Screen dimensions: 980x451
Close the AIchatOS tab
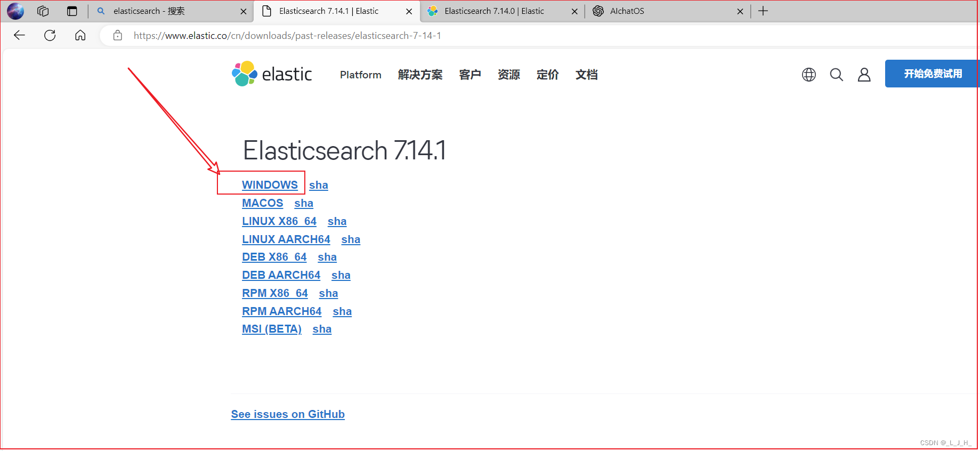point(740,11)
